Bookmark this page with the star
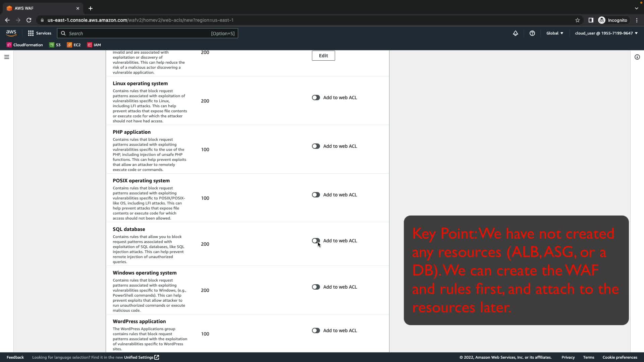644x362 pixels. 577,20
